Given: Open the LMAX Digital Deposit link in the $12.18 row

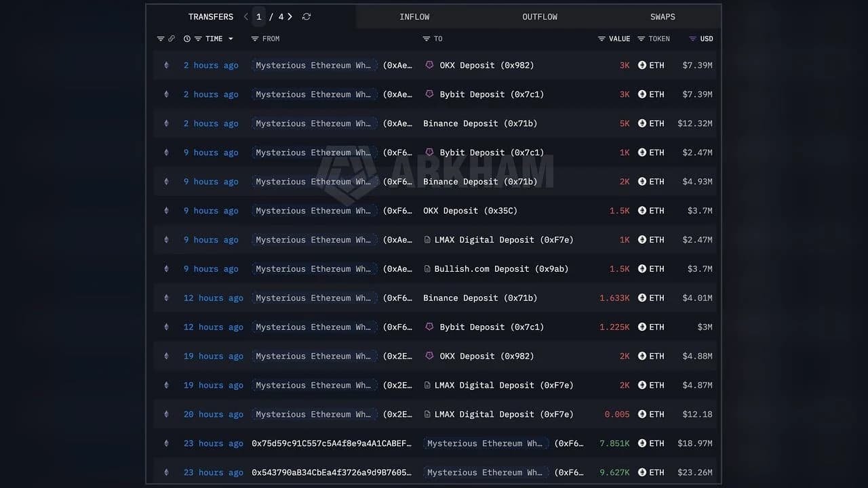Looking at the screenshot, I should 504,414.
